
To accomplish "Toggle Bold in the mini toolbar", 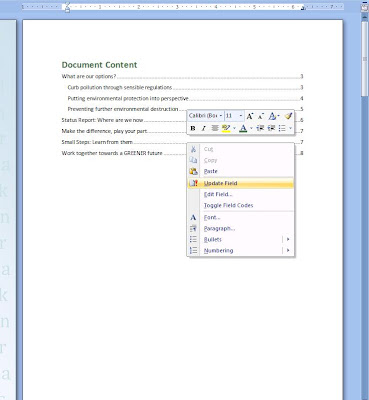I will tap(193, 128).
